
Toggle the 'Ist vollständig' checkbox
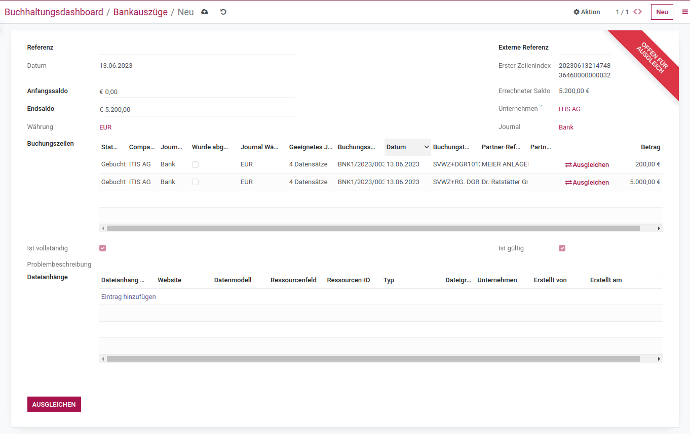coord(103,248)
